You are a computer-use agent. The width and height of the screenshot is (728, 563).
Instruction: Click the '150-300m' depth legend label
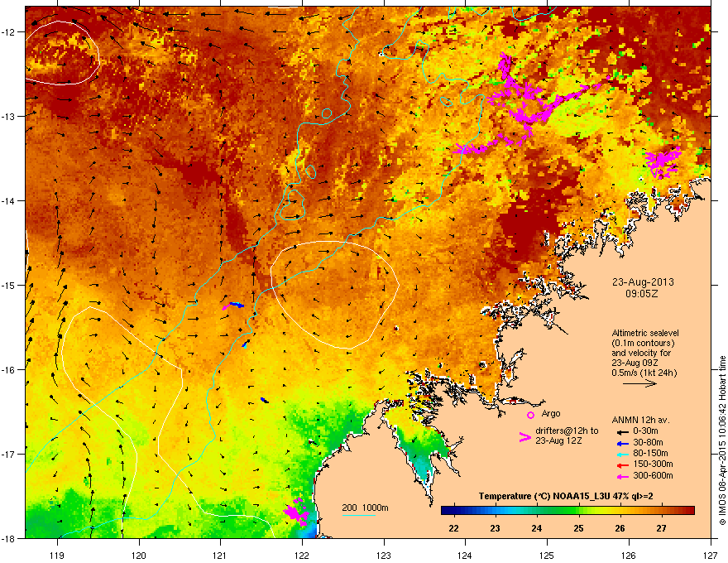tap(653, 464)
